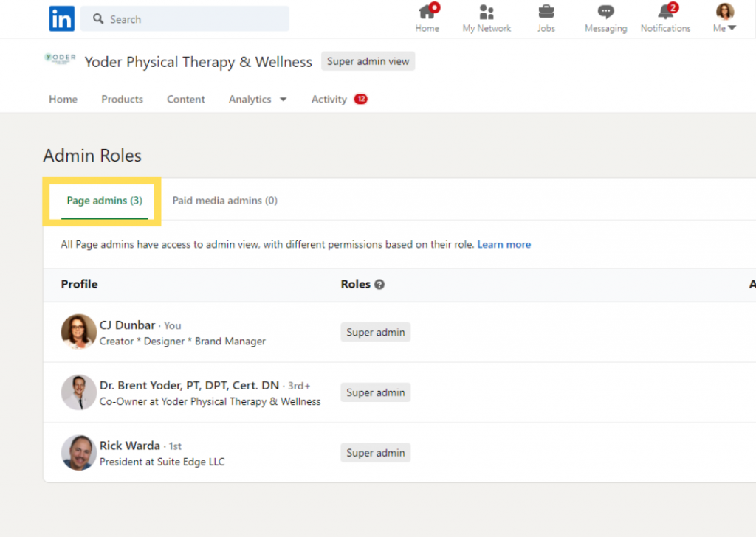Open the Content tab
Image resolution: width=756 pixels, height=537 pixels.
(185, 100)
